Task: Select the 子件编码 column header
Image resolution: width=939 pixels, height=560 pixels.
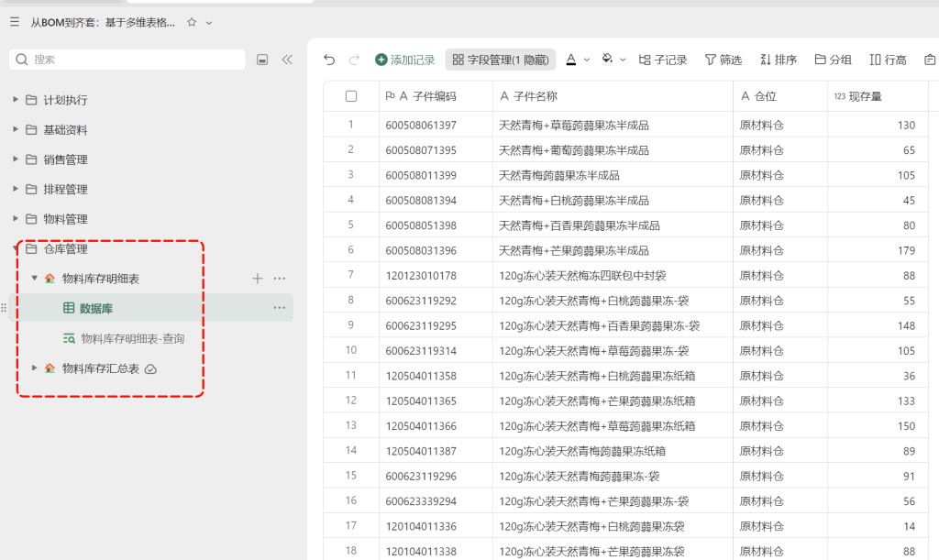Action: coord(436,96)
